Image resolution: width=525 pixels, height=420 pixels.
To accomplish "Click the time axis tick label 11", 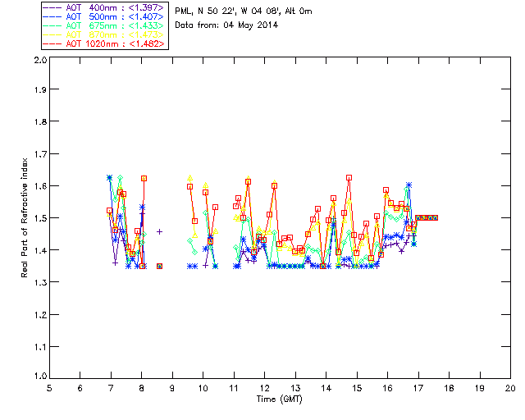I will click(234, 388).
